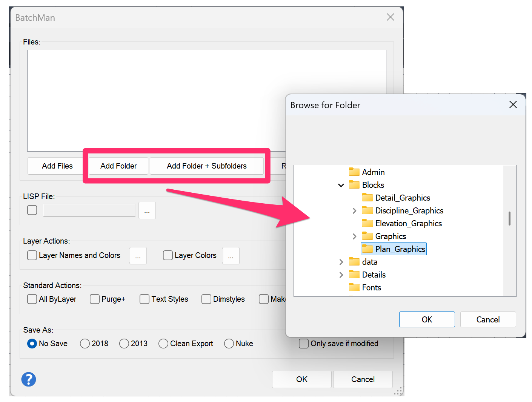
Task: Click the Elevation_Graphics folder icon
Action: click(x=367, y=223)
